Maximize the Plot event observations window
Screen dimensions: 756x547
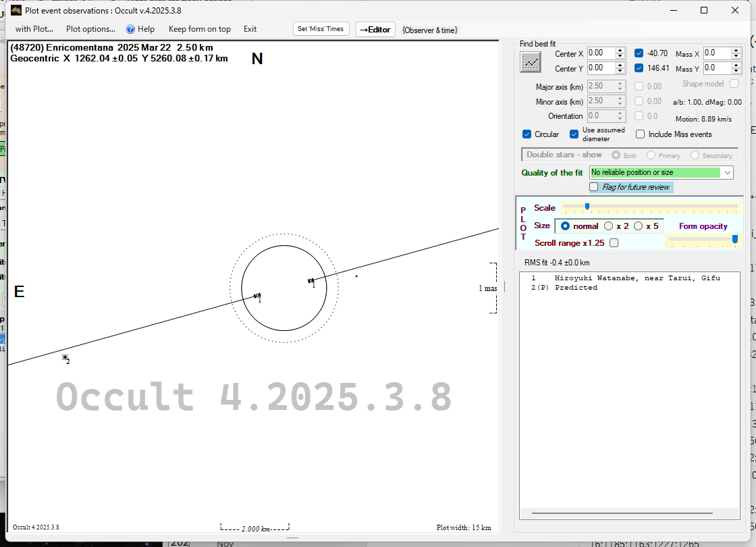pyautogui.click(x=704, y=10)
